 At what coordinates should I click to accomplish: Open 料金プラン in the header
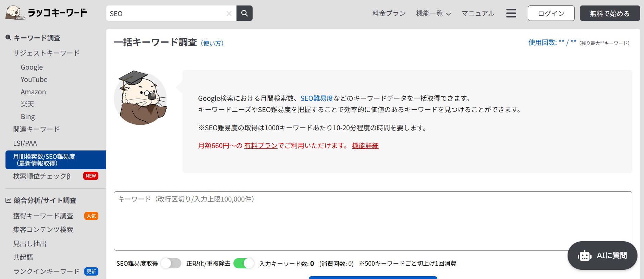389,13
